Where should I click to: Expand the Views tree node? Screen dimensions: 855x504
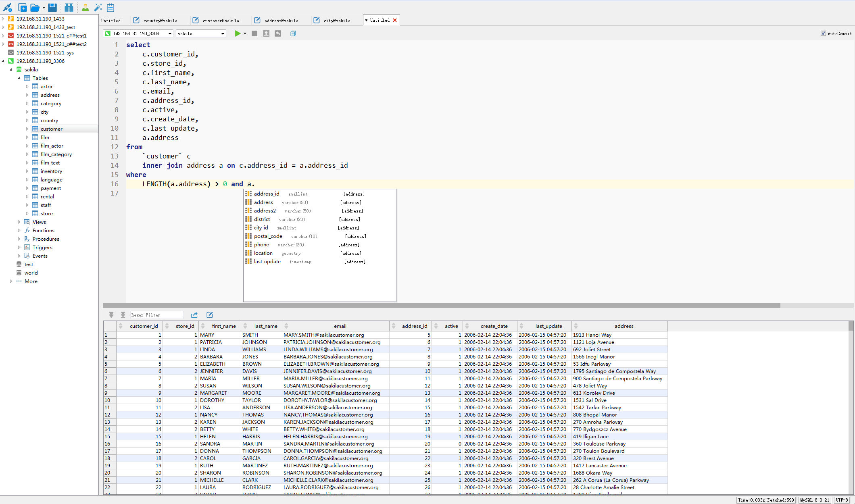[19, 222]
